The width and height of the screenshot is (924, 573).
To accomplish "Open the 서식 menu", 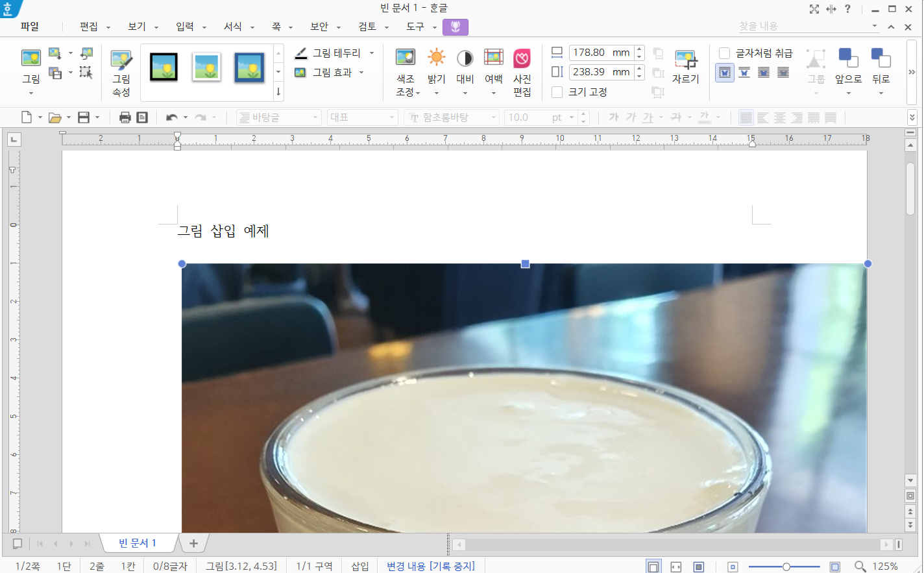I will [x=233, y=27].
